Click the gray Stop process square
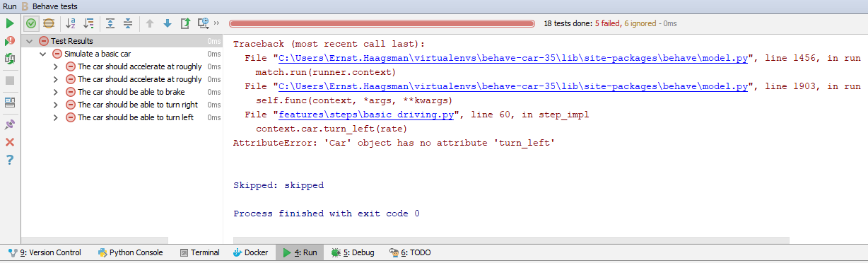 (x=10, y=81)
